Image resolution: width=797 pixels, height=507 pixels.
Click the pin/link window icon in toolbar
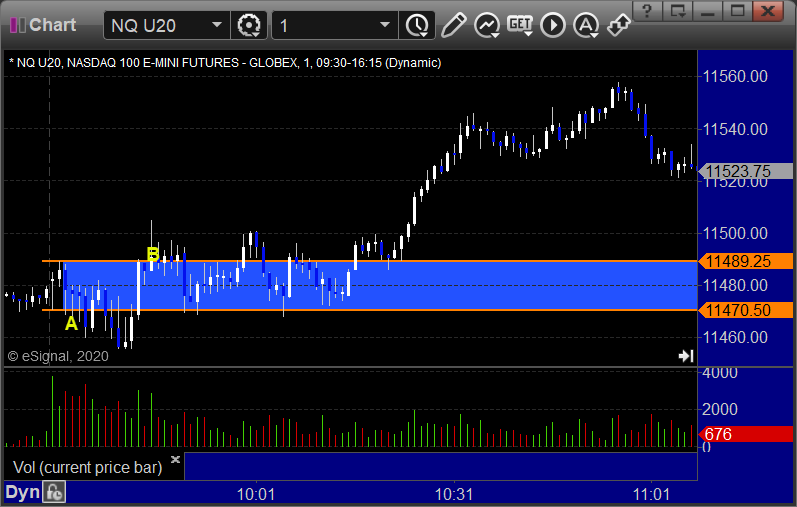click(619, 25)
